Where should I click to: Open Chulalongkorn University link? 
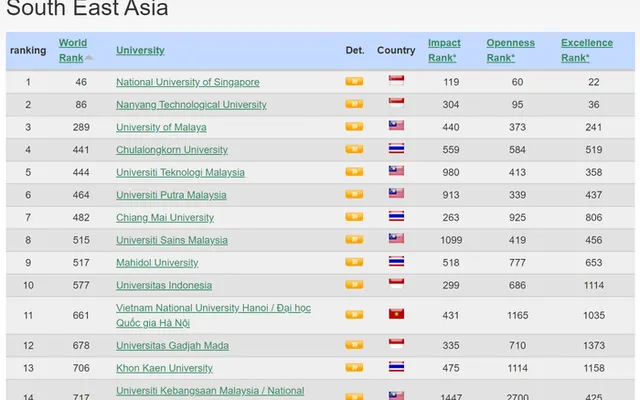172,150
